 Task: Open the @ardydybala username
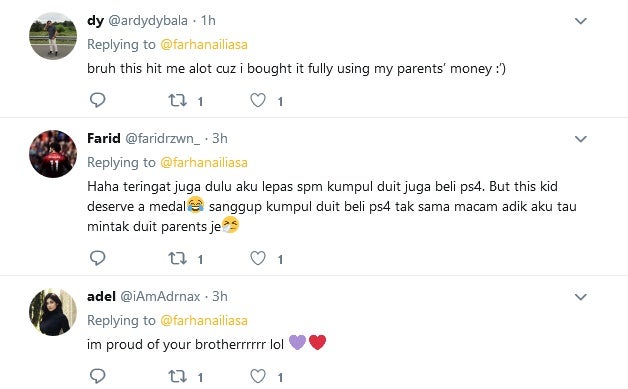tap(148, 20)
